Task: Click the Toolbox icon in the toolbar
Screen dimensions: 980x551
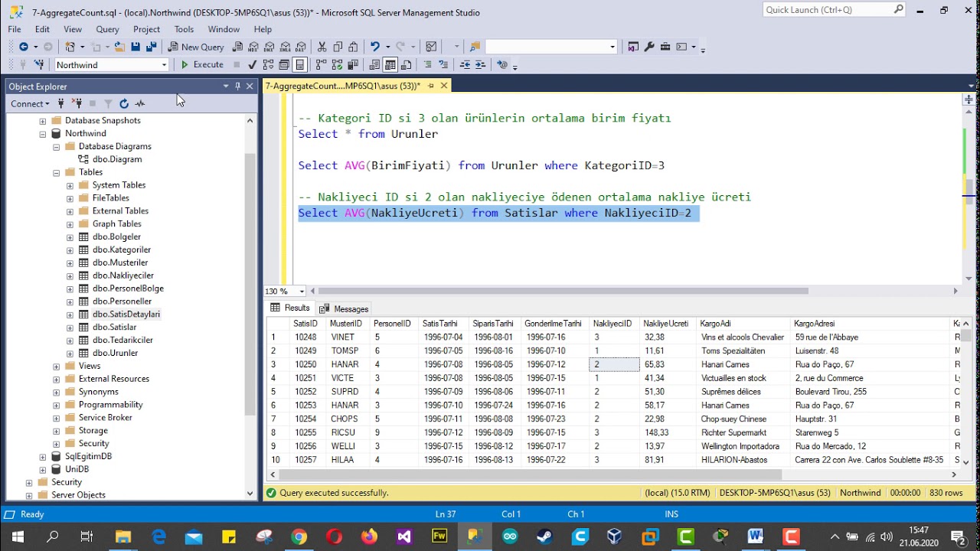Action: point(665,47)
